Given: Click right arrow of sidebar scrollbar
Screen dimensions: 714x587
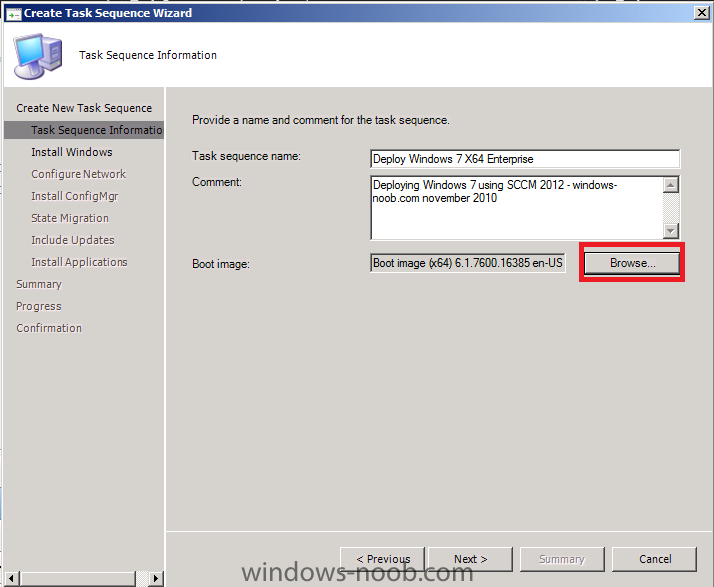Looking at the screenshot, I should [x=156, y=579].
